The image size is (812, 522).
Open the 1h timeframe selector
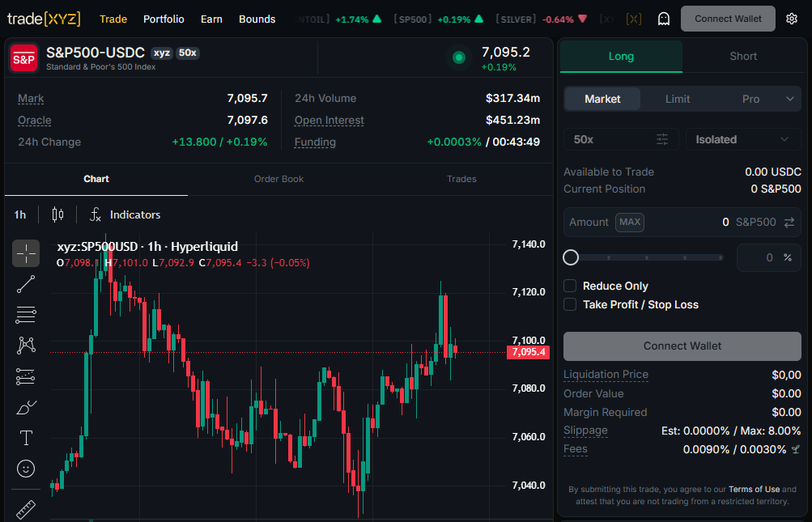(x=19, y=214)
